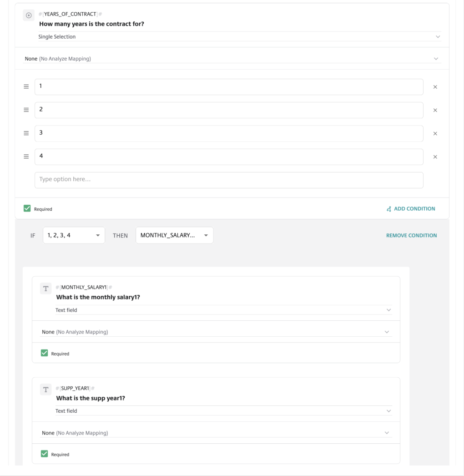Click the ADD CONDITION link
This screenshot has width=464, height=476.
point(411,209)
